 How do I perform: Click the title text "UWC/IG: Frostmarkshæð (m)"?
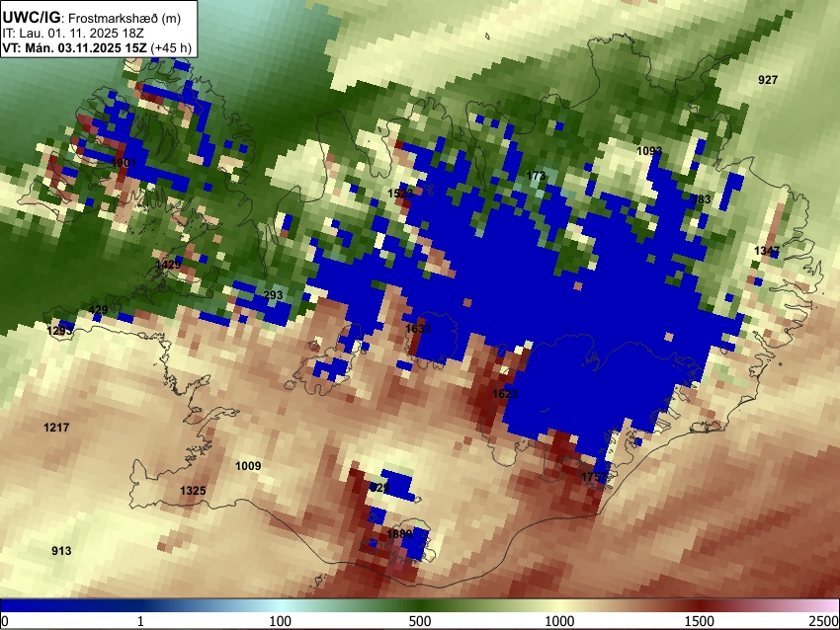pyautogui.click(x=92, y=18)
